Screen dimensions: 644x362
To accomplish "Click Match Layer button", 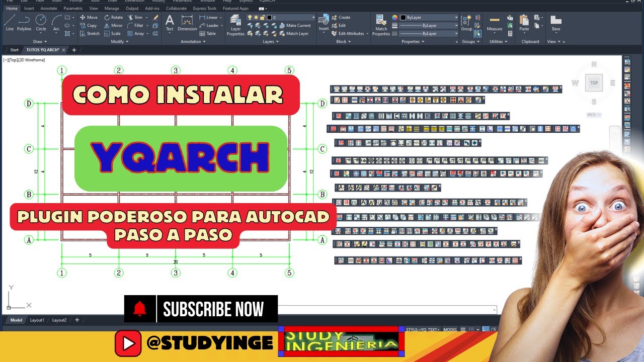I will click(x=293, y=34).
